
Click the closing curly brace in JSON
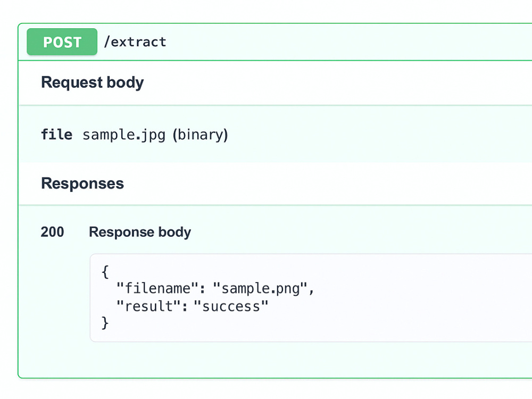tap(105, 323)
